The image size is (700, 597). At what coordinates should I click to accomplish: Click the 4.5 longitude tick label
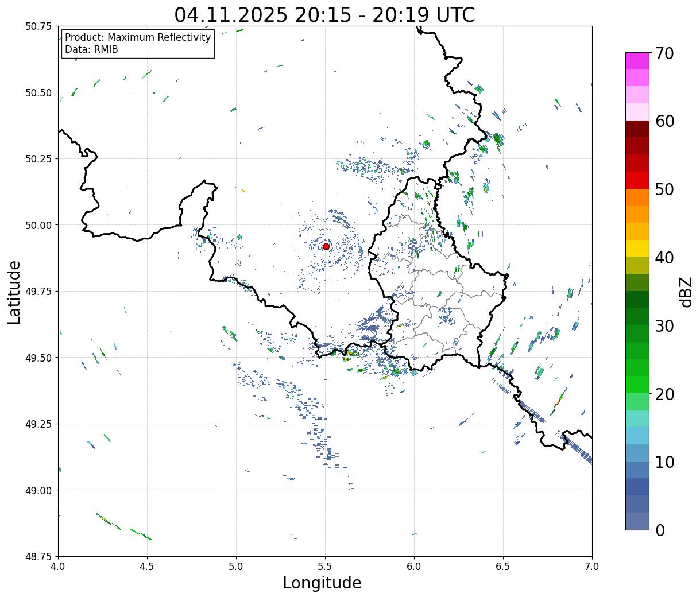pyautogui.click(x=147, y=567)
